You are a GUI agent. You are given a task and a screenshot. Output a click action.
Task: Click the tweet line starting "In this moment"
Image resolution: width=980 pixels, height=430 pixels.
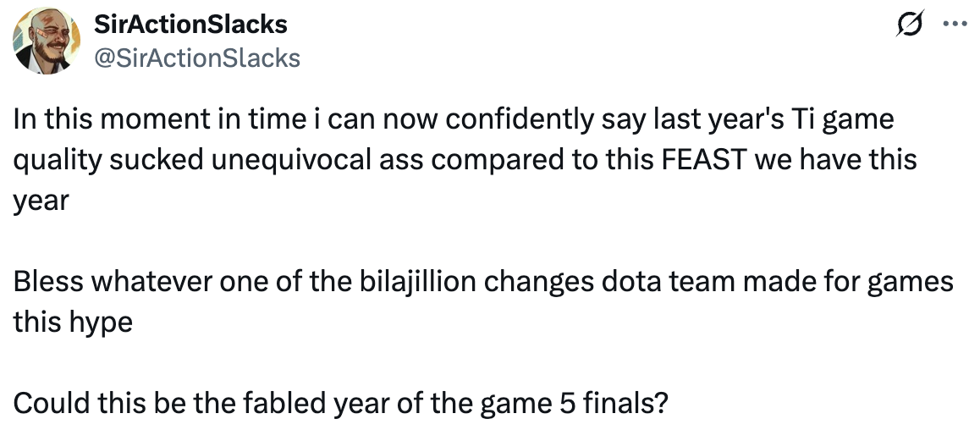point(453,120)
